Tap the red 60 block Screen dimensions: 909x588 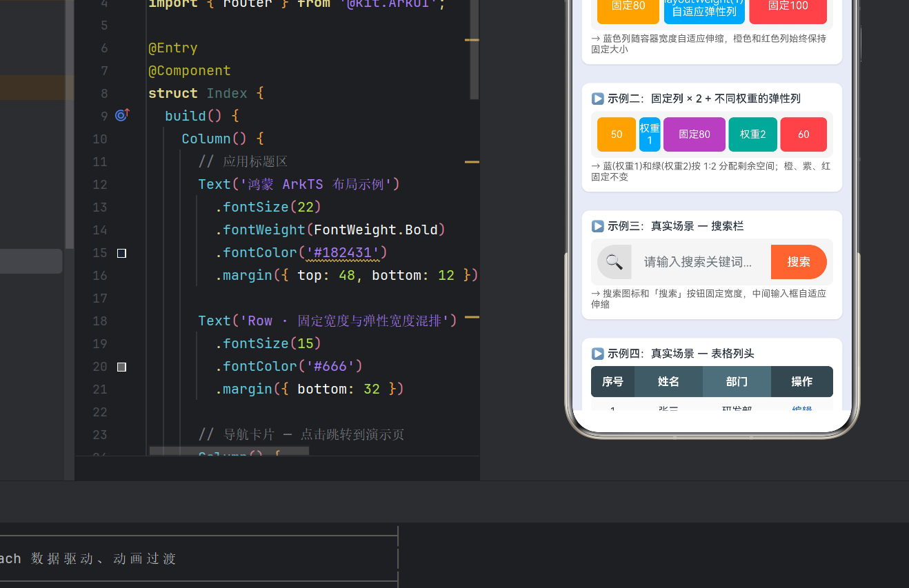pos(803,134)
